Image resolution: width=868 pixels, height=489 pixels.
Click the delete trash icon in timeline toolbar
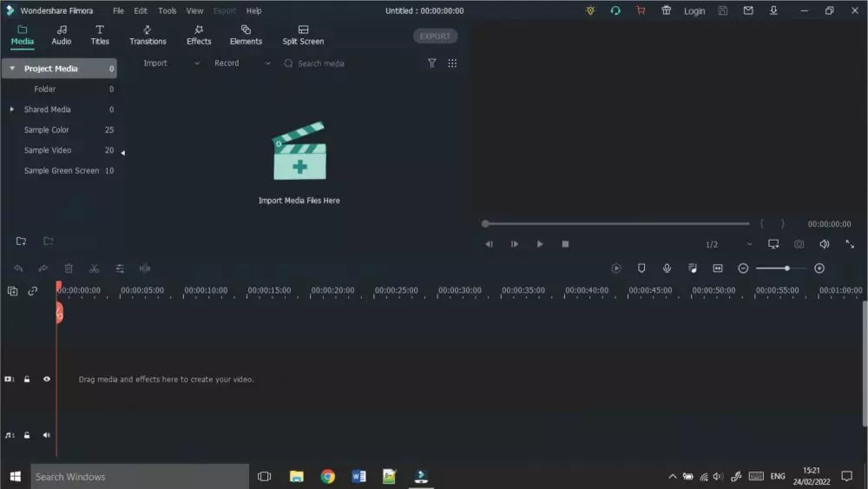[x=69, y=269]
